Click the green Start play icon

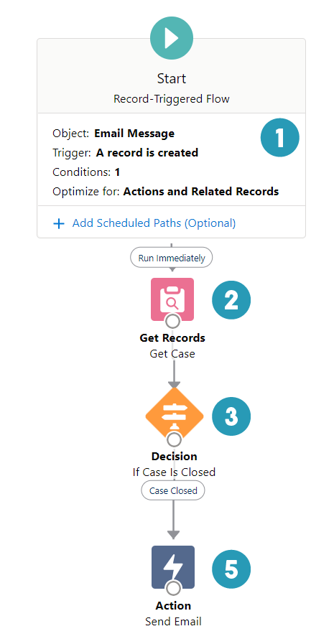tap(172, 38)
